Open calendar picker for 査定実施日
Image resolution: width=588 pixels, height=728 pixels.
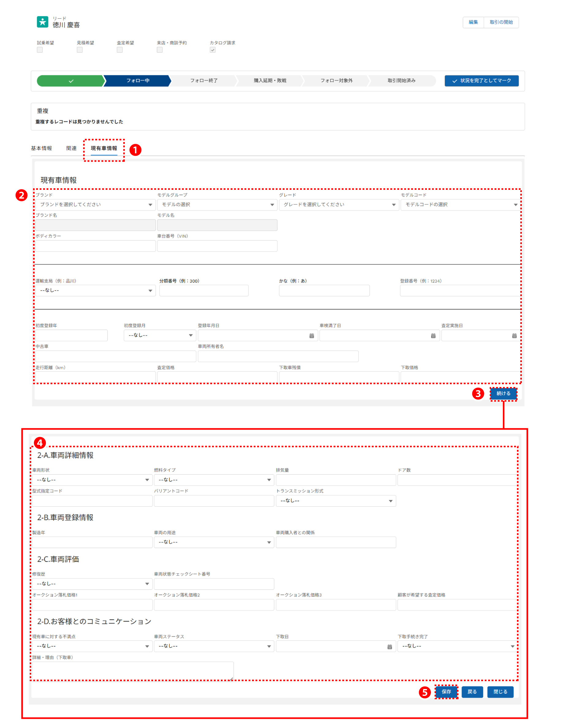point(514,336)
